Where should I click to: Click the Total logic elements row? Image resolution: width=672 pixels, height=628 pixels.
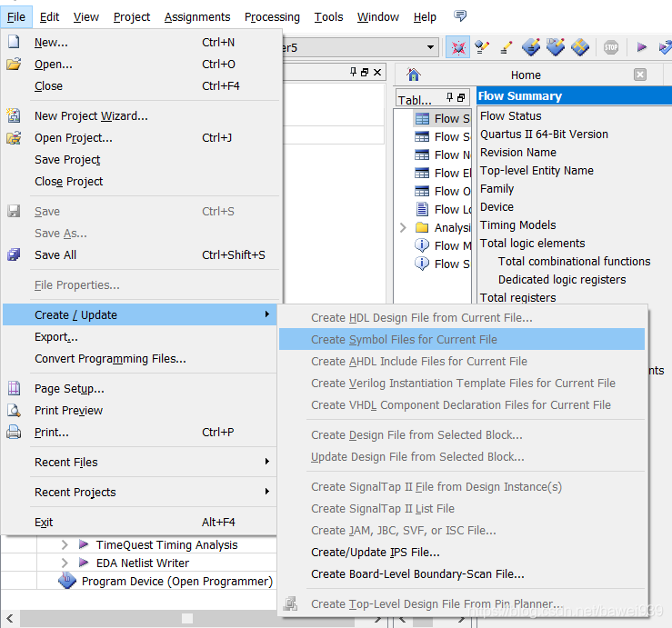coord(575,243)
